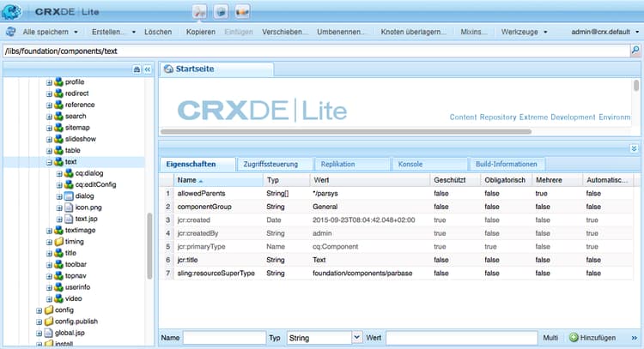Open the Typ String combo box arrow
Screen dimensions: 644x349
coord(356,338)
